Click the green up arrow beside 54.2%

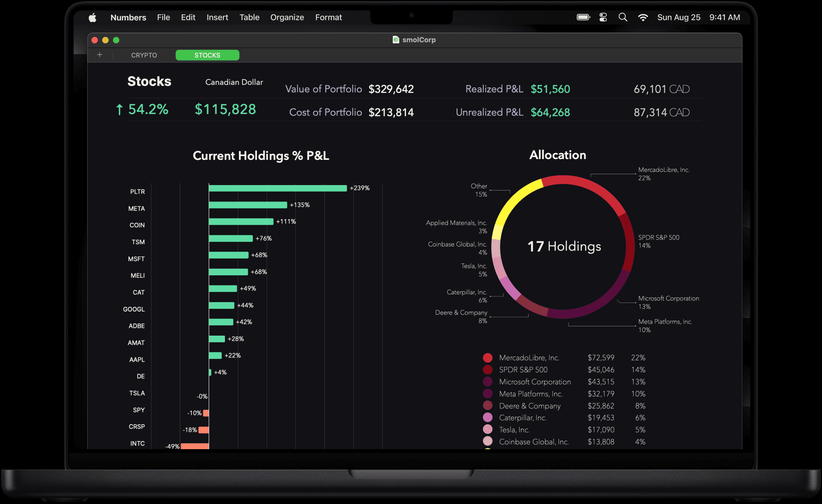tap(119, 110)
